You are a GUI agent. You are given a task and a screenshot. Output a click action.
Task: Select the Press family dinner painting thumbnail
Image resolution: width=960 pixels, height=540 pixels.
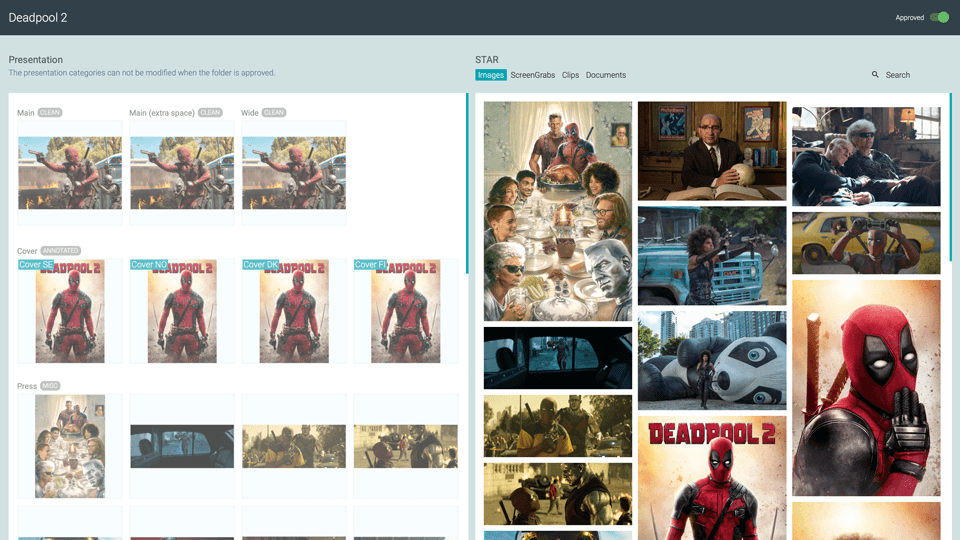(x=70, y=446)
